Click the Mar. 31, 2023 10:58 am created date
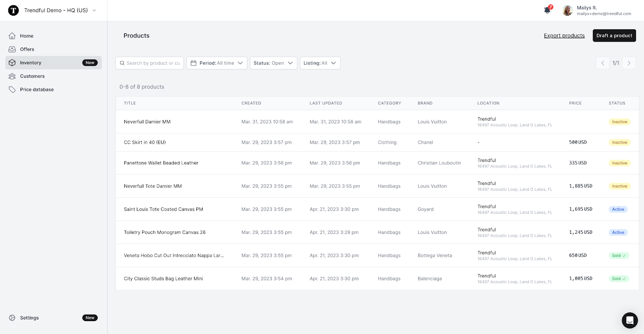The image size is (644, 334). click(267, 122)
